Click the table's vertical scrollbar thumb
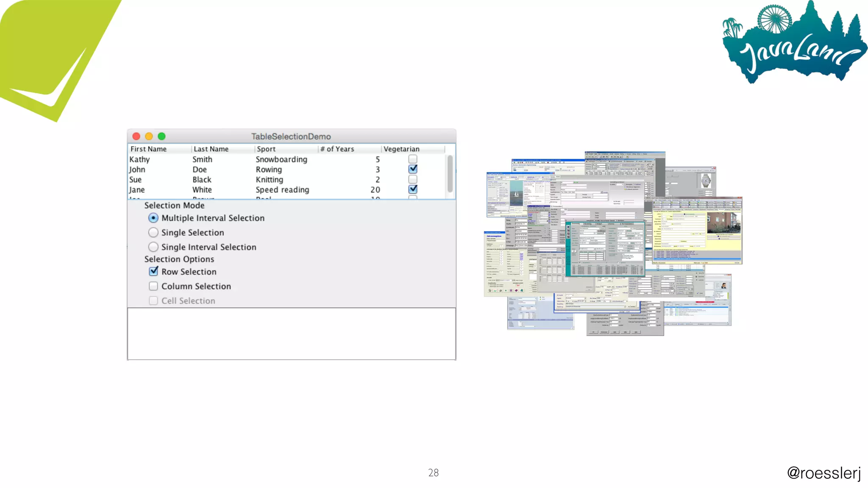The width and height of the screenshot is (868, 488). (450, 174)
